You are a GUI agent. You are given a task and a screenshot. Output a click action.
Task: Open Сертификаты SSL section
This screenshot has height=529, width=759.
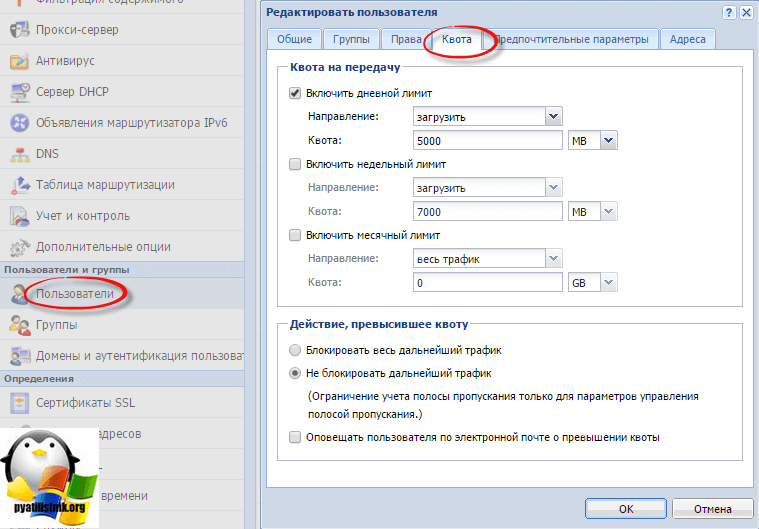click(x=122, y=402)
